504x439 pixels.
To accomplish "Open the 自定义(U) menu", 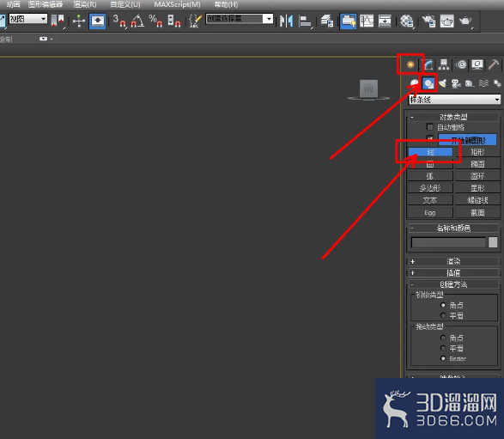I will tap(125, 4).
